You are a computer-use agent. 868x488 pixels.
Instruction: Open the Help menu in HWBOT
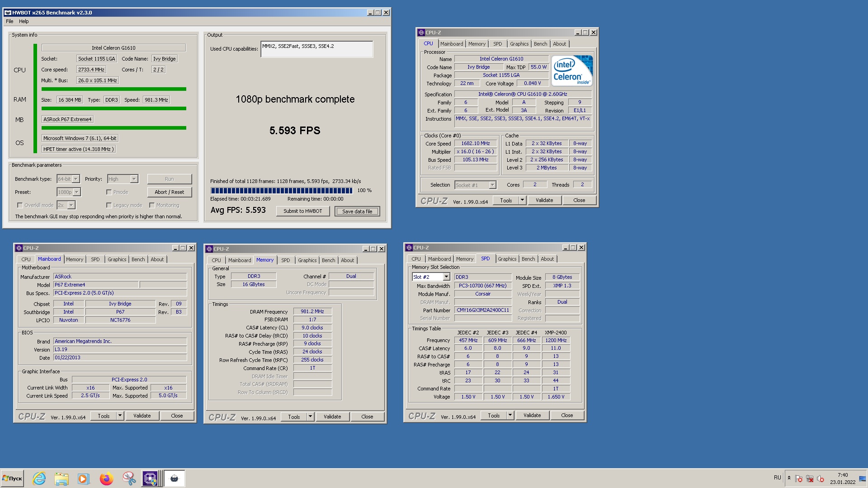(x=24, y=21)
